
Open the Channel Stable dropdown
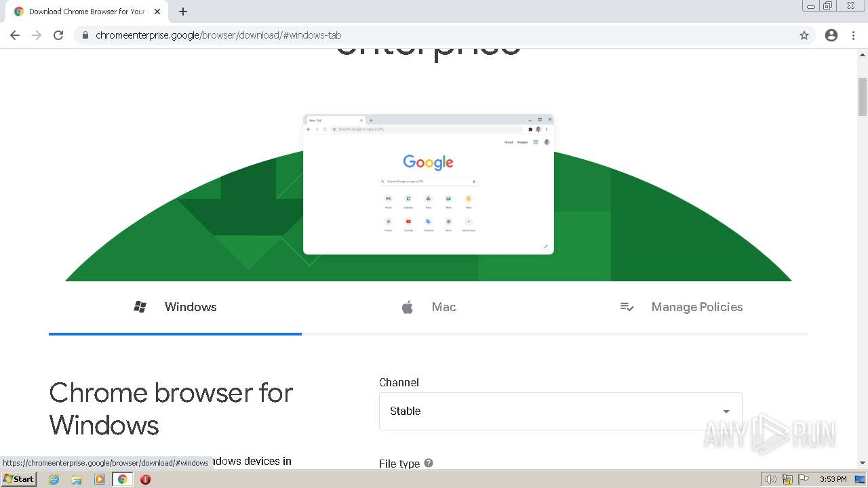(x=560, y=411)
